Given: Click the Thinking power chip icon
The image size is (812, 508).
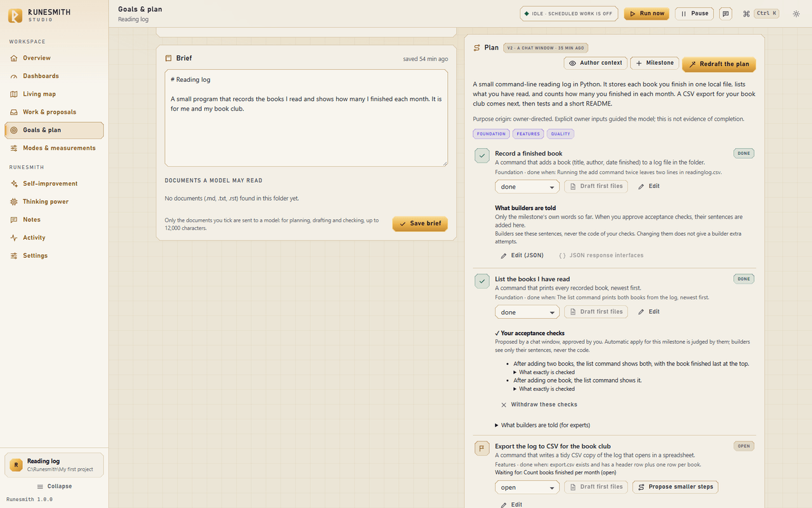Looking at the screenshot, I should pos(14,202).
